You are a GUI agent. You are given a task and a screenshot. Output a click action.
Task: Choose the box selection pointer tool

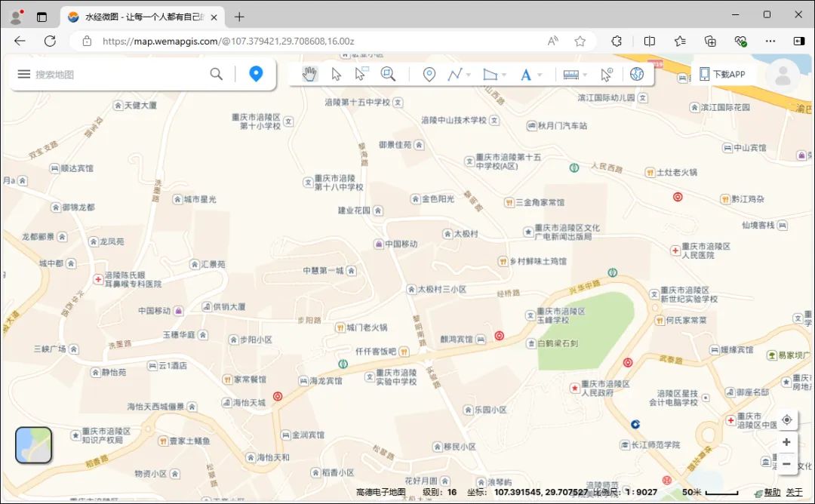(361, 74)
